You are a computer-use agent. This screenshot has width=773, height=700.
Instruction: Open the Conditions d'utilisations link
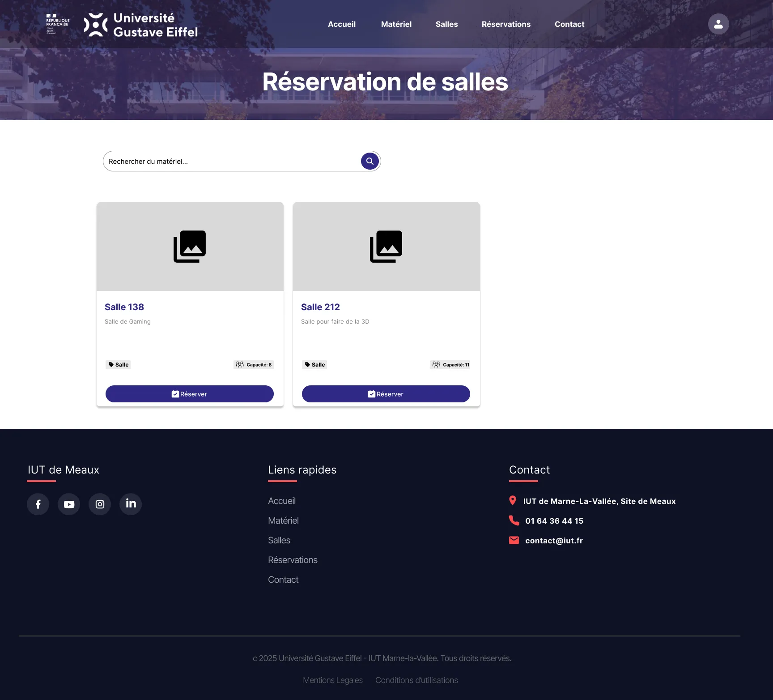[x=416, y=680]
